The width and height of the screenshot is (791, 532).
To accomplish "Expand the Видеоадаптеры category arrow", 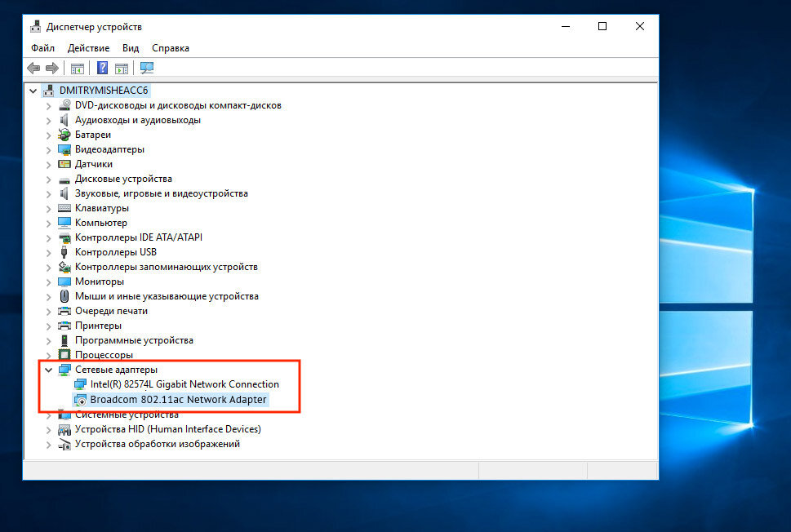I will tap(48, 150).
